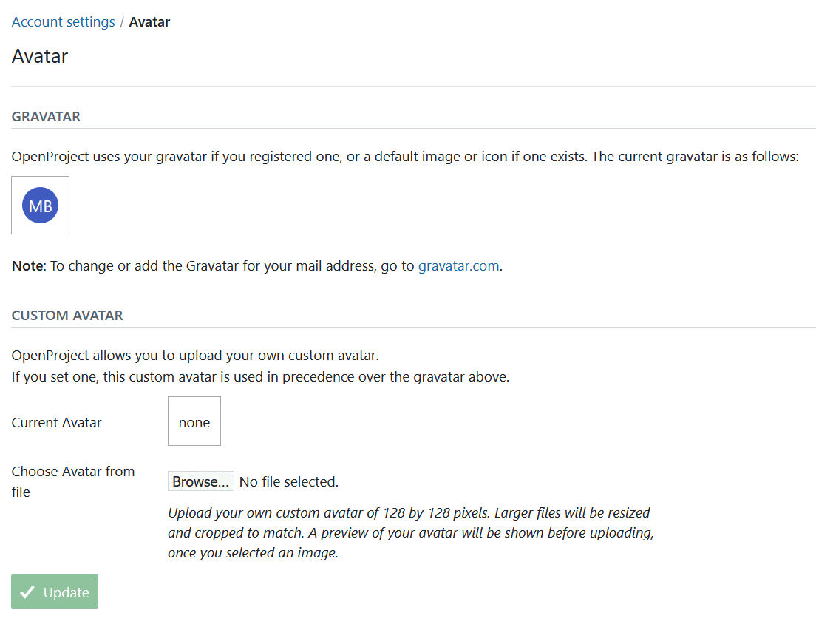Visit the gravatar.com link

tap(458, 265)
